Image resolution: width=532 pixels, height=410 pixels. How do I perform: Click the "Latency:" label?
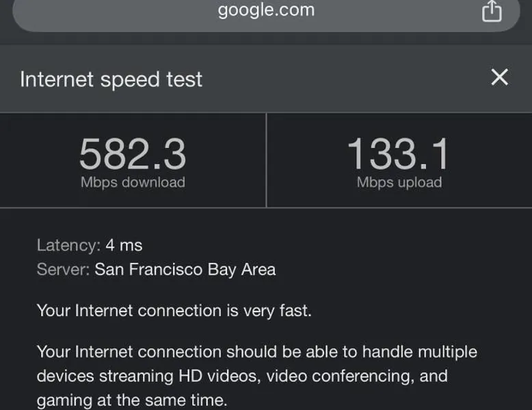(x=68, y=245)
